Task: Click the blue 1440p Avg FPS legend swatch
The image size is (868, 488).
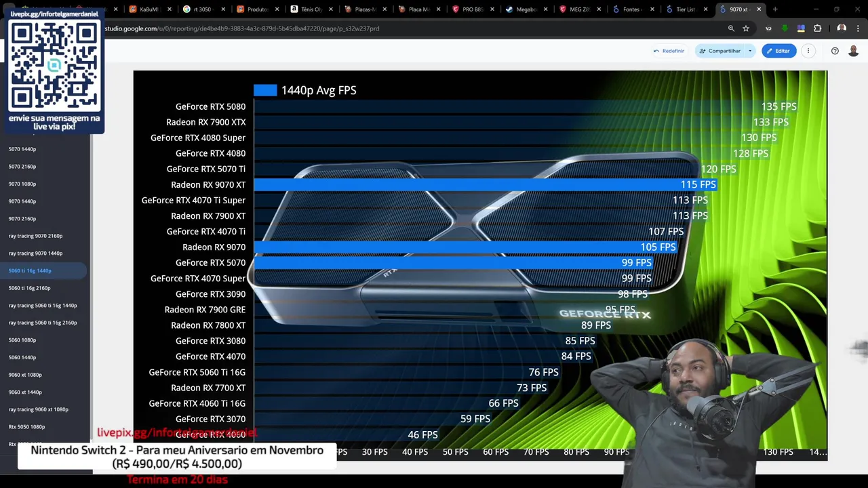Action: [265, 90]
